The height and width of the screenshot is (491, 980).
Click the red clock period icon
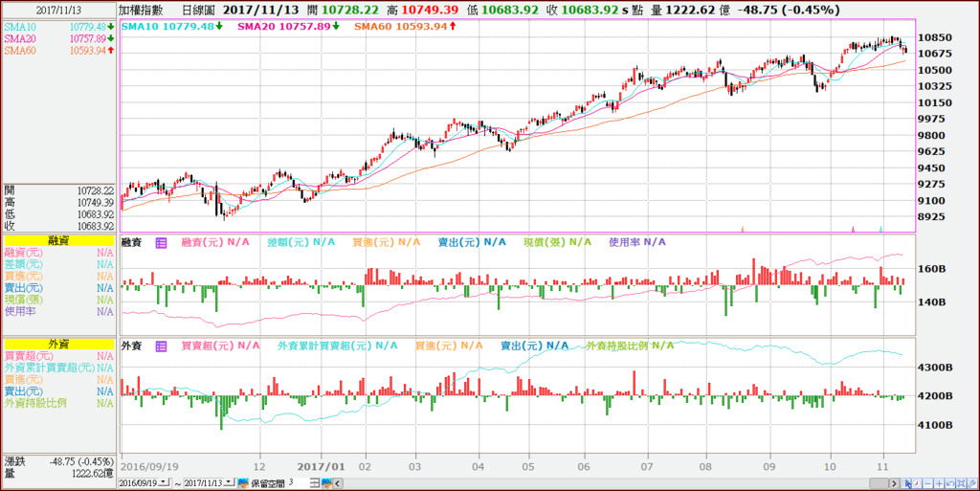[x=917, y=483]
